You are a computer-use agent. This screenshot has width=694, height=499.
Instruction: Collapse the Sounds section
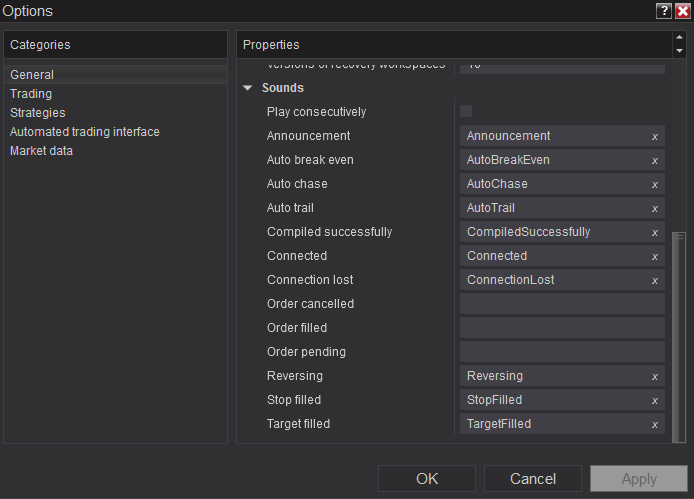coord(248,88)
